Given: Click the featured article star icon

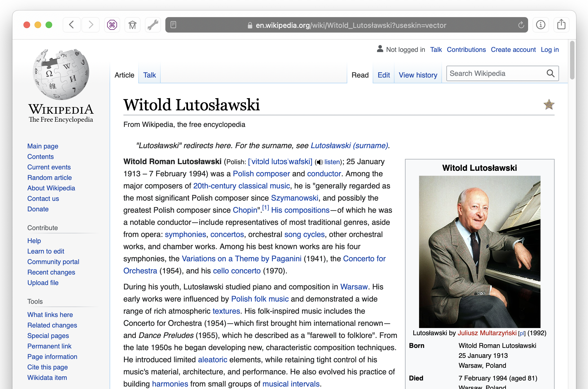Looking at the screenshot, I should pos(549,105).
